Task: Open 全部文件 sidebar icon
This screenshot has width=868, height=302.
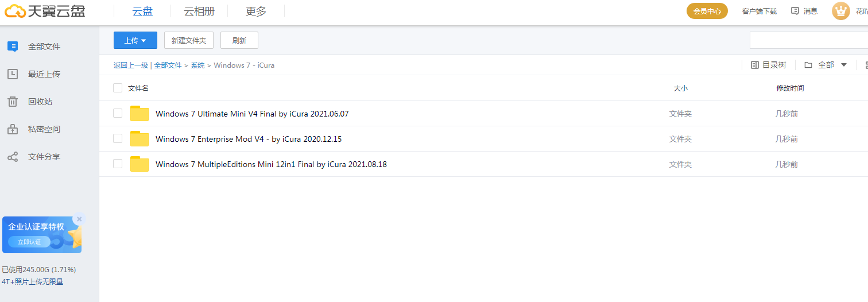Action: coord(13,47)
